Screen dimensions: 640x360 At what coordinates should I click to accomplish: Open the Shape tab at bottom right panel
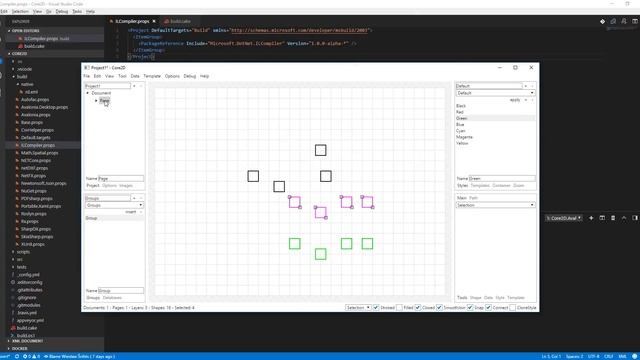[476, 298]
